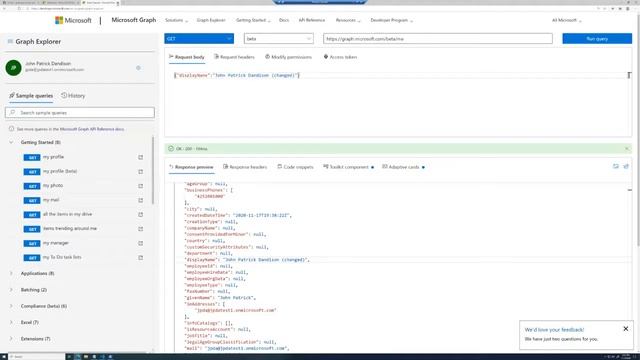
Task: Open docs icon for items trending around me
Action: (140, 229)
